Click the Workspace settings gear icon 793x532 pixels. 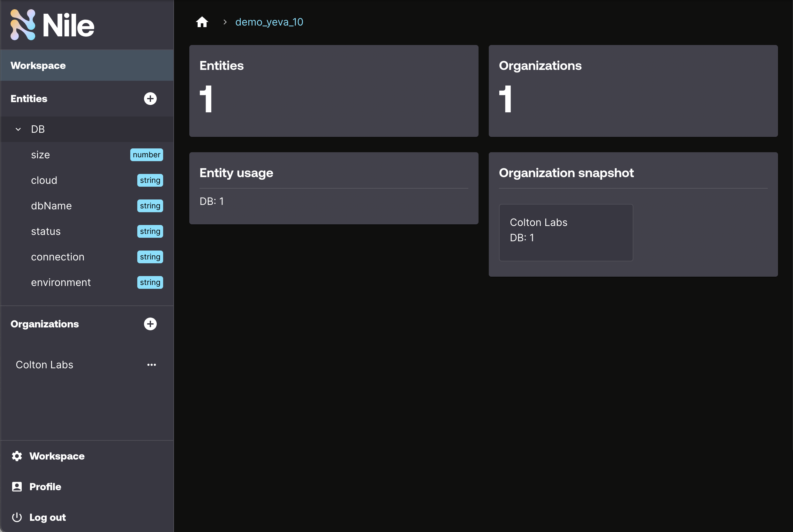click(x=17, y=455)
